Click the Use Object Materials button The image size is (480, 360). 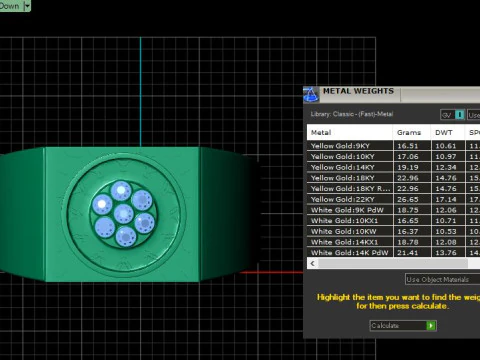pos(442,279)
